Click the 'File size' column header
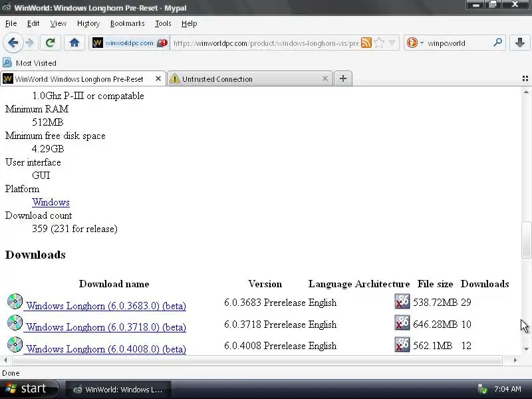Viewport: 532px width, 399px height. [x=435, y=284]
